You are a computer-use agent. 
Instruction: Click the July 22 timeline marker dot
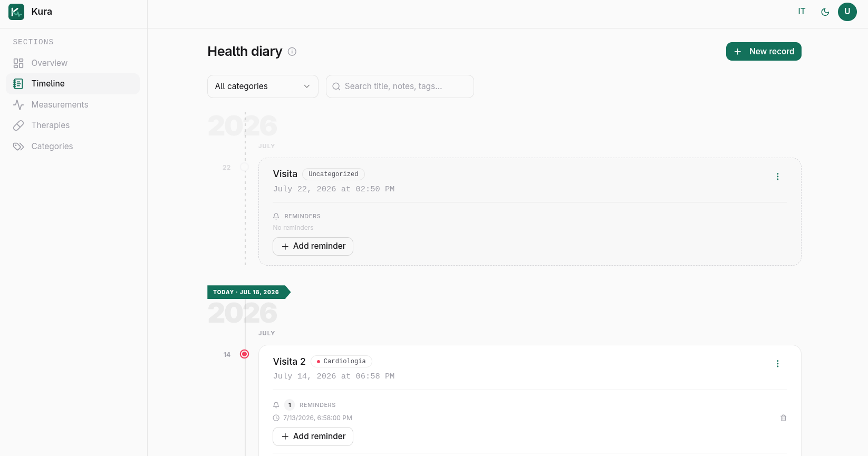point(244,167)
